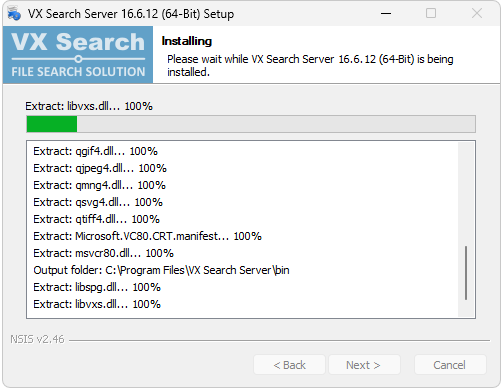Screen dimensions: 503x390
Task: Select the Output folder log line
Action: [161, 270]
